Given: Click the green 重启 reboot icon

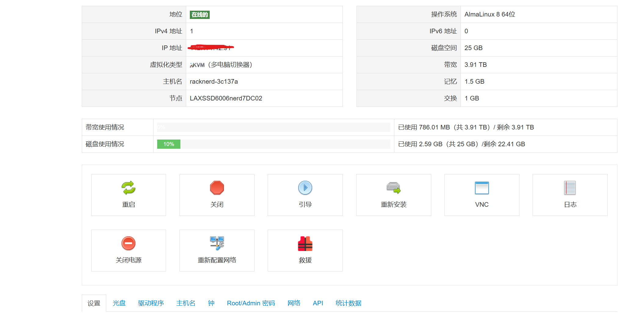Looking at the screenshot, I should pos(128,188).
